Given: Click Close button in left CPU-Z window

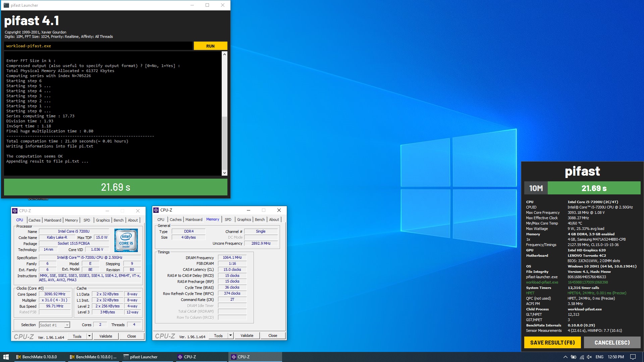Looking at the screenshot, I should (x=131, y=336).
